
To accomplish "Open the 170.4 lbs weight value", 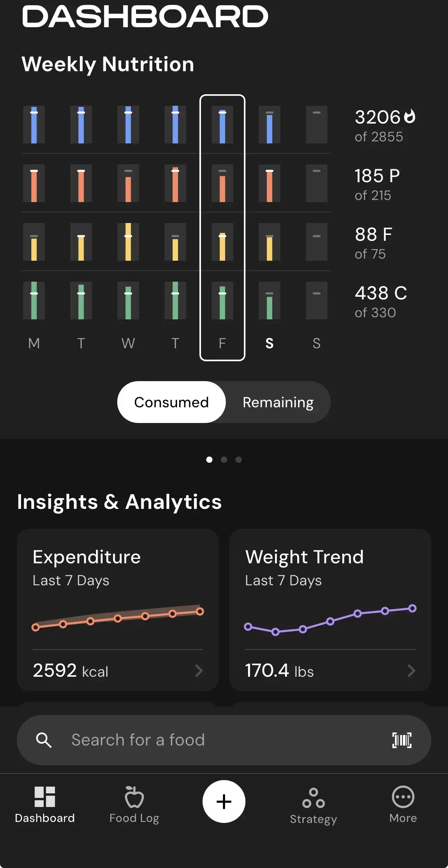I will tap(279, 670).
